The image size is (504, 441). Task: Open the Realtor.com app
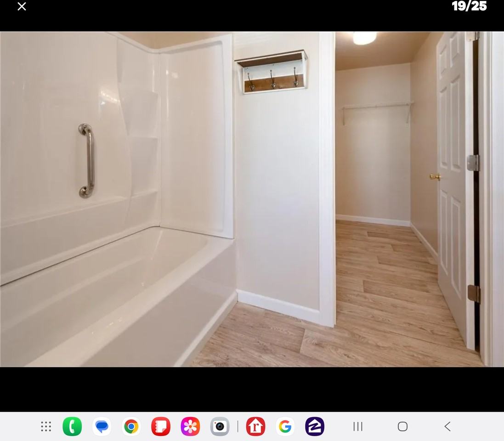click(255, 427)
